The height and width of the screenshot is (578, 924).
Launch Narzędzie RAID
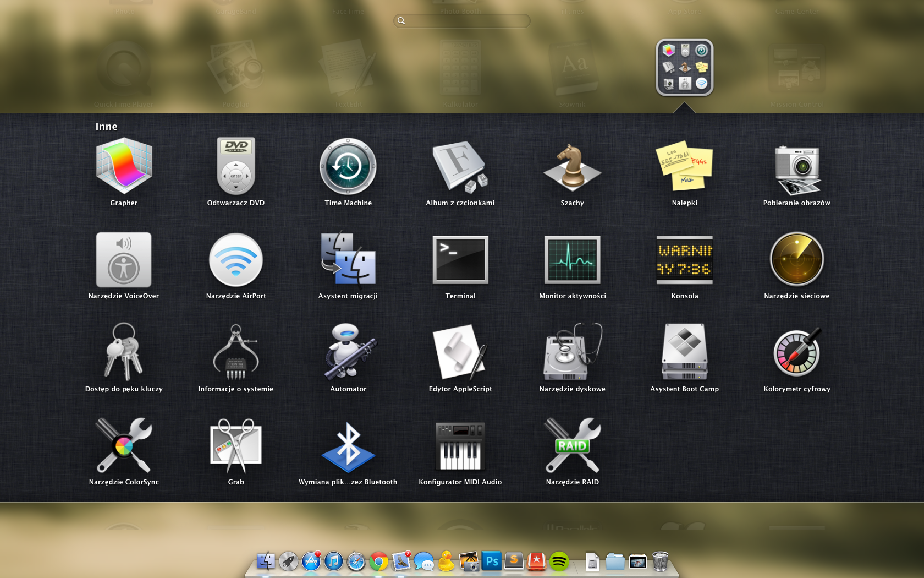point(573,446)
